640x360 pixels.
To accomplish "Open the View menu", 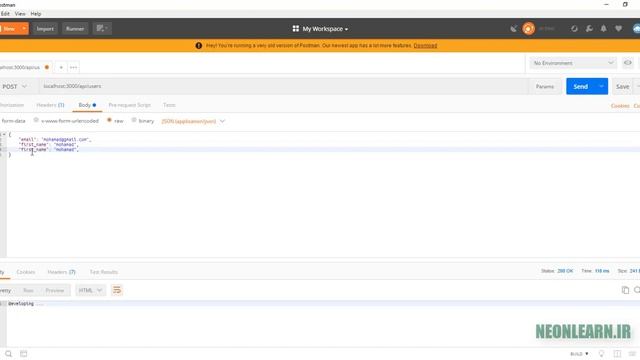I will (20, 13).
